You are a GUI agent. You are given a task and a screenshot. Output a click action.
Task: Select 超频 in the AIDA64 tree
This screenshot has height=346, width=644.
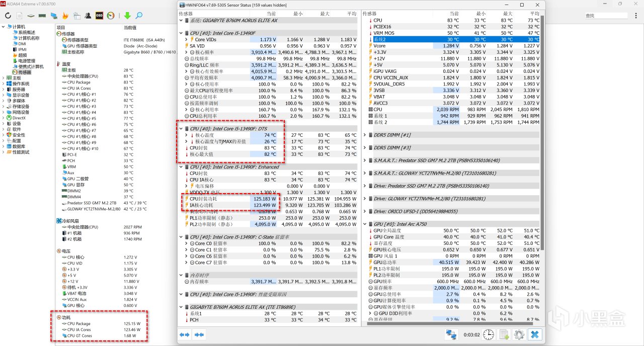(x=19, y=55)
